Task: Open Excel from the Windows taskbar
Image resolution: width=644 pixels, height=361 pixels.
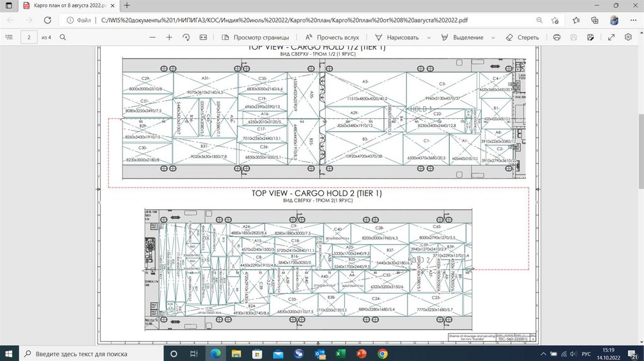Action: pyautogui.click(x=340, y=353)
